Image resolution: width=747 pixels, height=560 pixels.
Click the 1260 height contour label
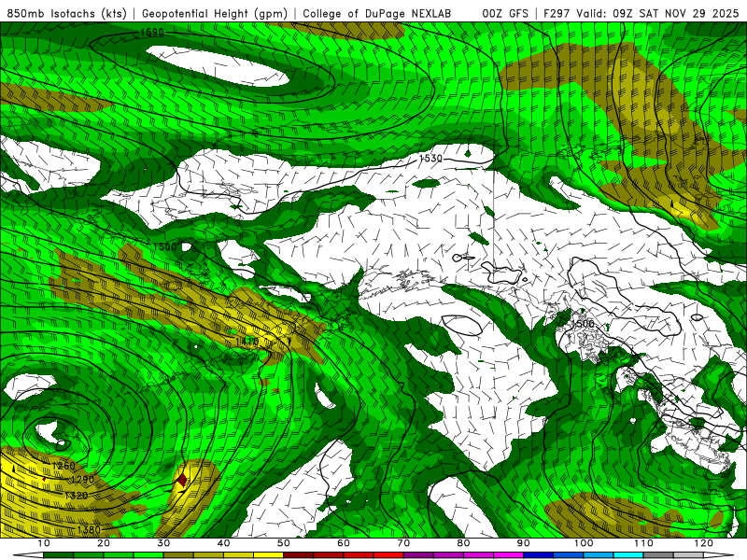(63, 466)
